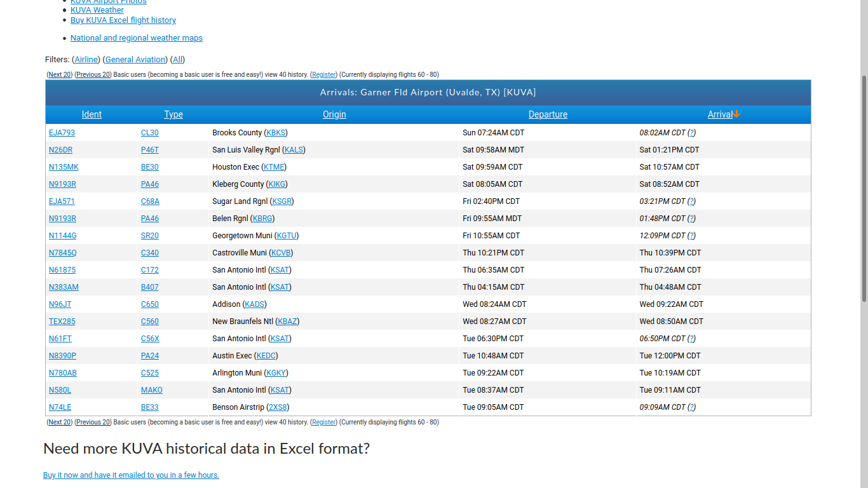Viewport: 868px width, 488px height.
Task: Open flight N61FT
Action: (60, 339)
